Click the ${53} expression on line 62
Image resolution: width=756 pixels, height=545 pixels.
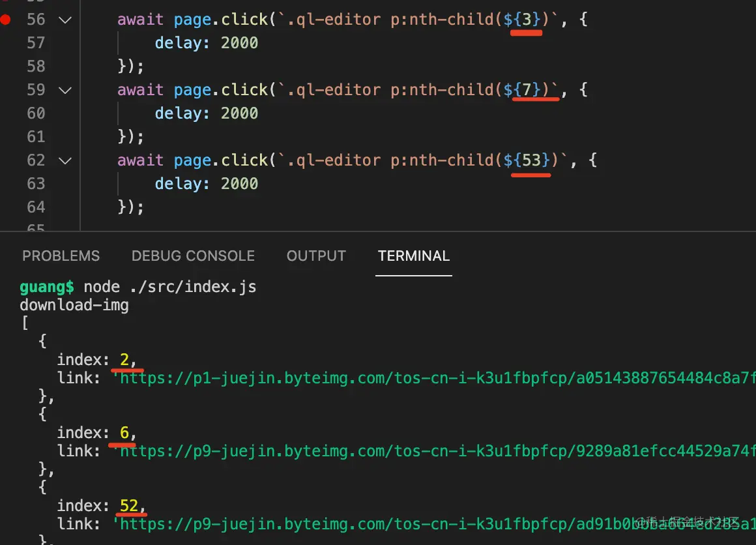click(527, 160)
